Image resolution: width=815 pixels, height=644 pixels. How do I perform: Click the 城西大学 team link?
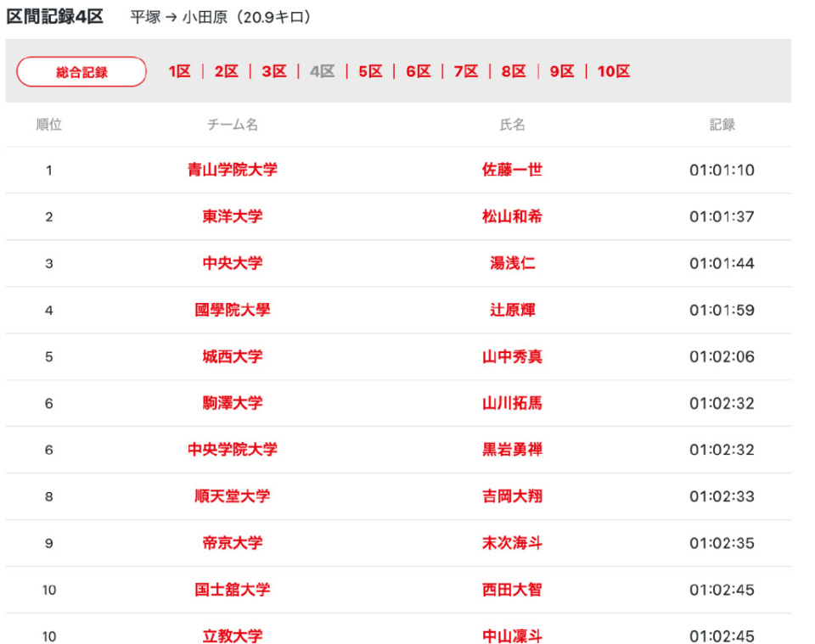(233, 357)
